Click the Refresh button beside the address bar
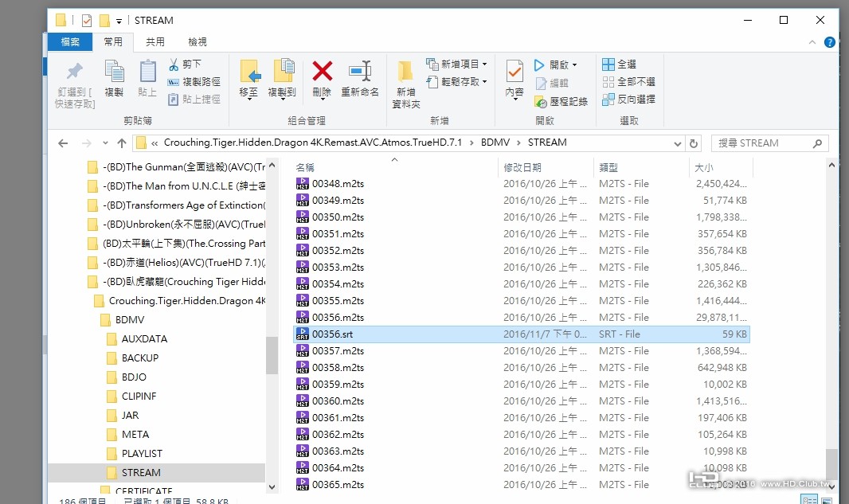Viewport: 849px width, 504px height. (x=694, y=143)
